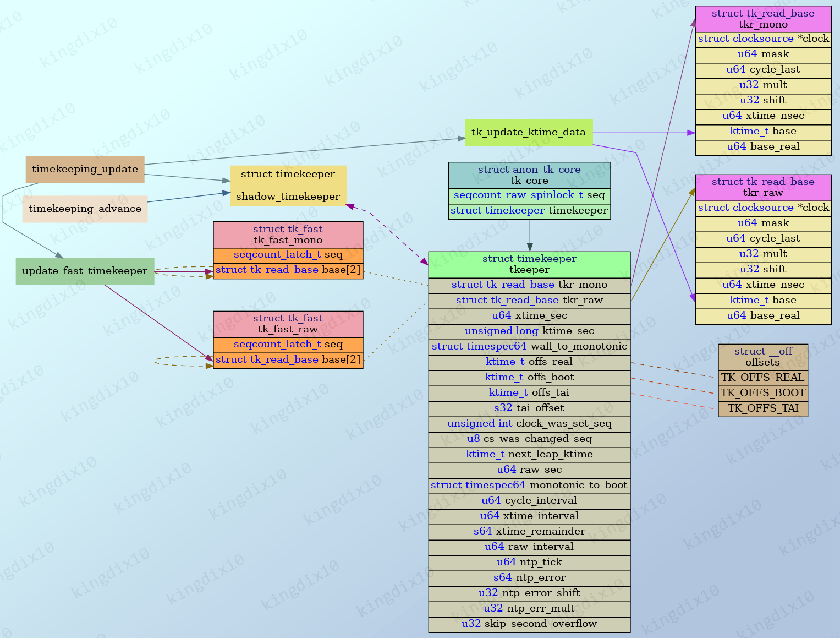Click tkr_raw field in tkeeper
Screen dimensions: 840x638
click(x=529, y=301)
